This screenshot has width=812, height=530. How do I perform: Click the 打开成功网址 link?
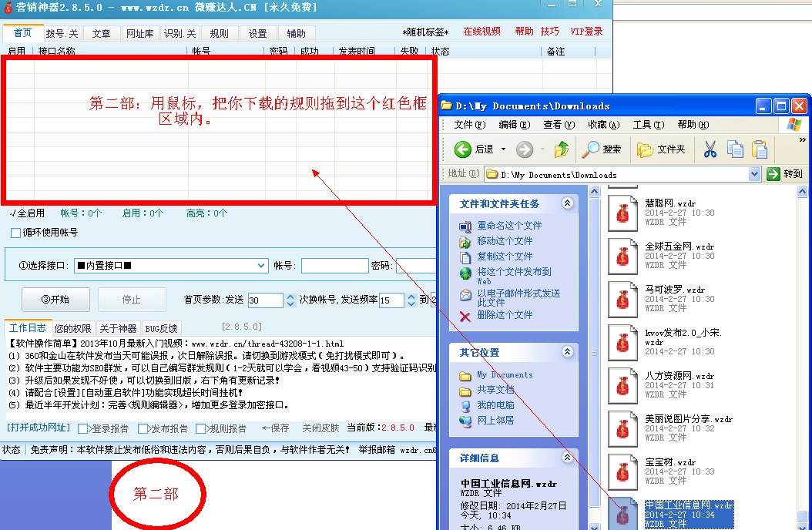click(x=37, y=428)
